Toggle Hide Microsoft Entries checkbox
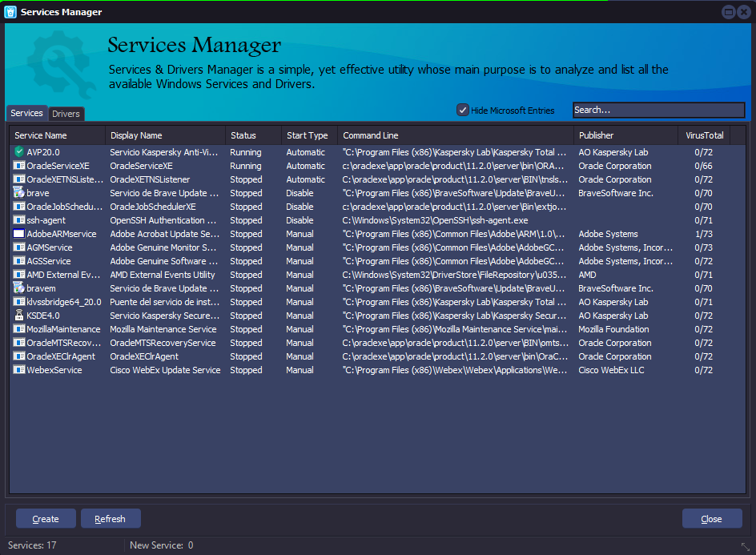The height and width of the screenshot is (555, 756). (462, 110)
